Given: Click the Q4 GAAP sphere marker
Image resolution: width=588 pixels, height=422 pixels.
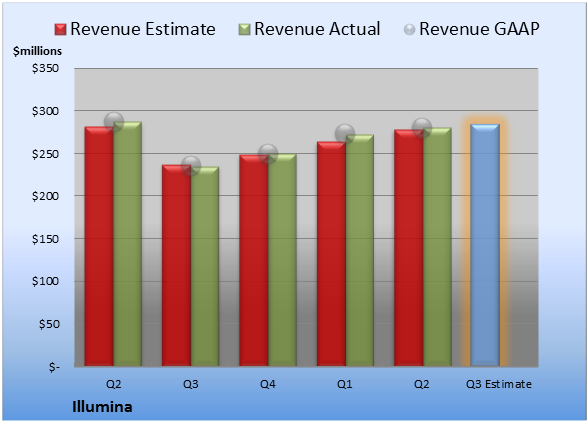Looking at the screenshot, I should pos(268,154).
